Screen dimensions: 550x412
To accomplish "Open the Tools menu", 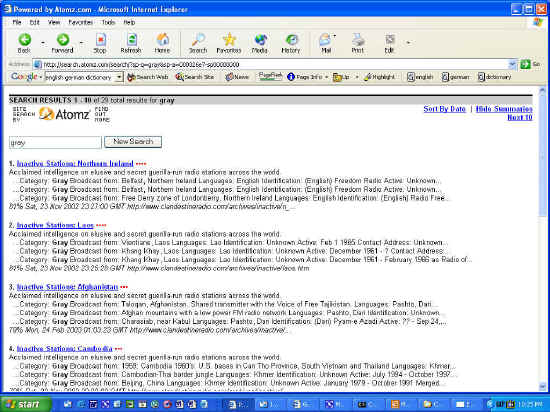I will [x=108, y=22].
